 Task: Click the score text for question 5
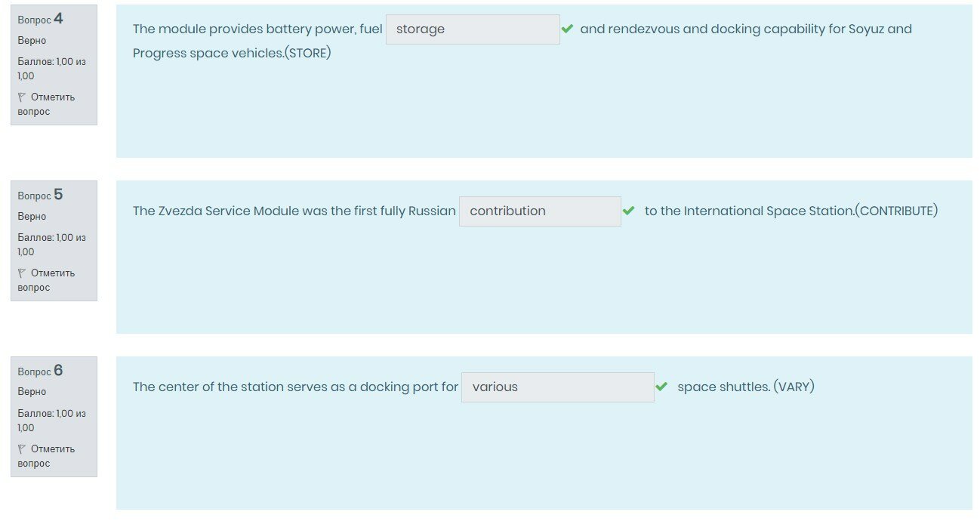coord(51,245)
